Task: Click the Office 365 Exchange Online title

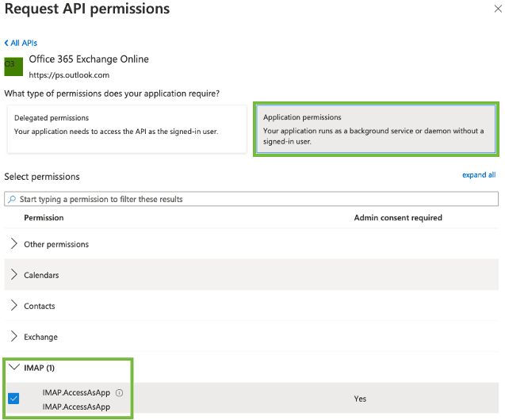Action: point(89,59)
